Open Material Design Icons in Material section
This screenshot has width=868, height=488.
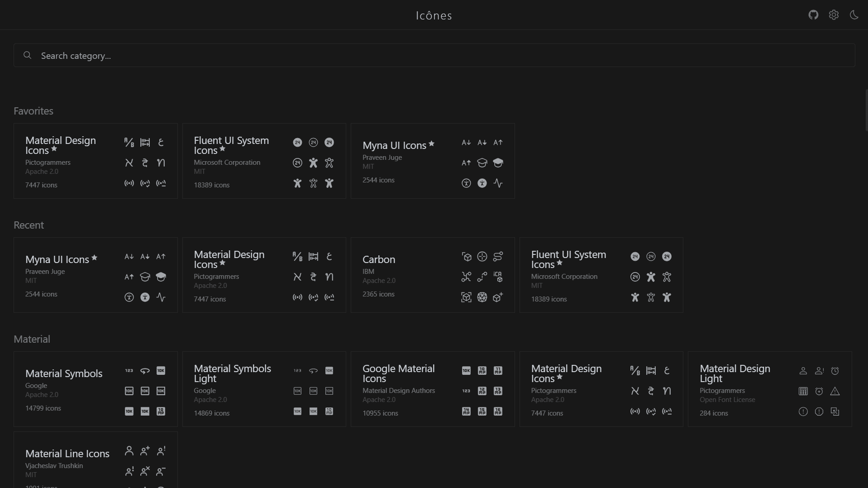pyautogui.click(x=601, y=389)
